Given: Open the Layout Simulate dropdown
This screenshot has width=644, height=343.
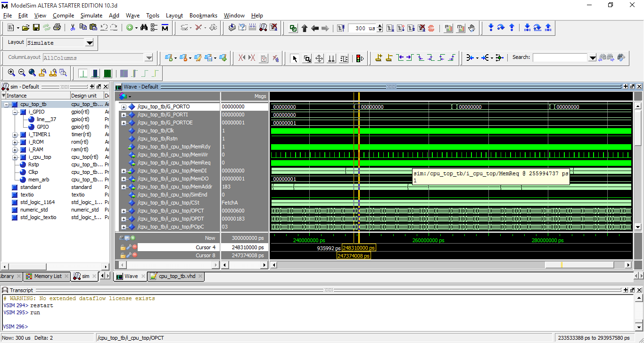Looking at the screenshot, I should click(x=90, y=43).
